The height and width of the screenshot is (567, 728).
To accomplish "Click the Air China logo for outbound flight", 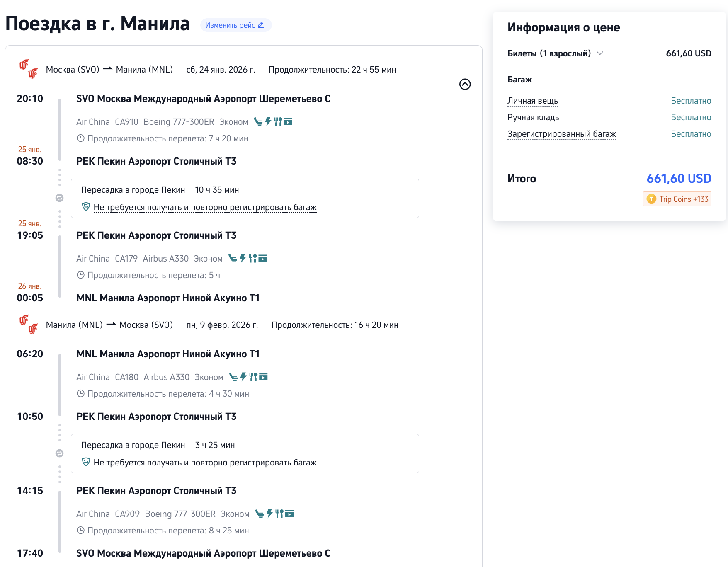I will tap(29, 69).
